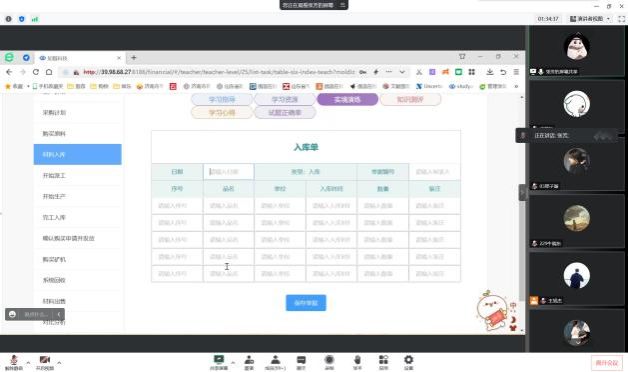The height and width of the screenshot is (372, 628).
Task: Click the date input field in form
Action: [x=228, y=172]
